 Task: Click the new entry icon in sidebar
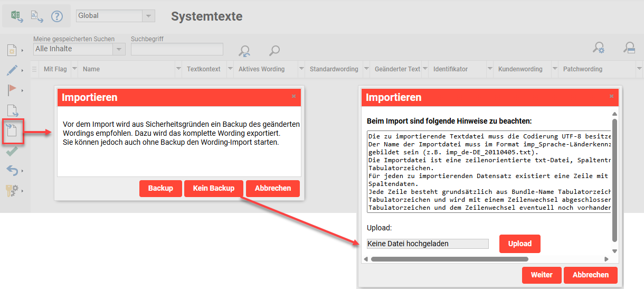[12, 50]
